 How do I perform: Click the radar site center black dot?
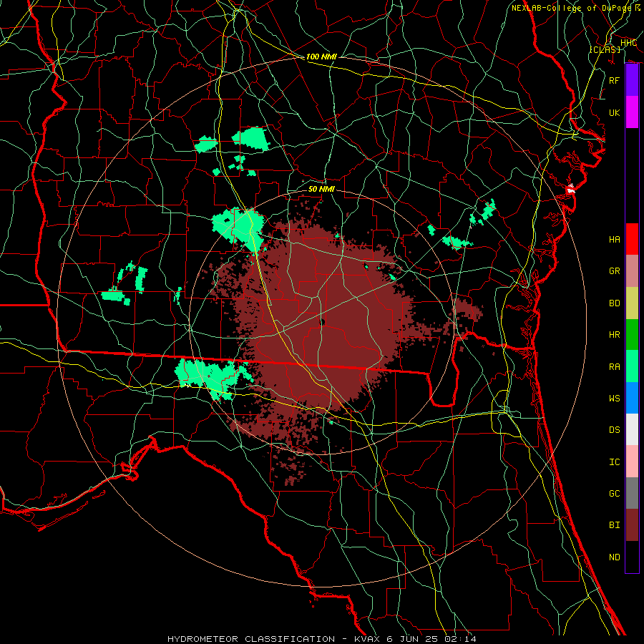[x=322, y=323]
